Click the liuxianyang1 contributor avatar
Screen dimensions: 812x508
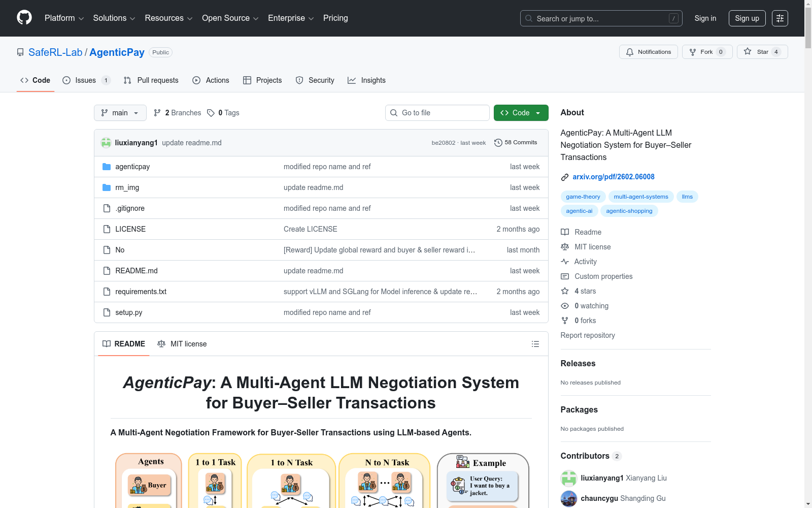click(x=569, y=479)
